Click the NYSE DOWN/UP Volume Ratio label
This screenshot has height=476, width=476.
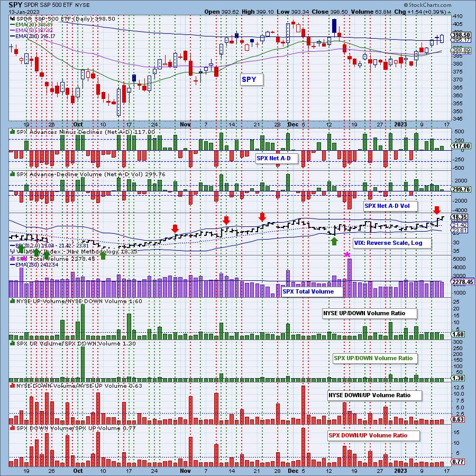pos(374,395)
